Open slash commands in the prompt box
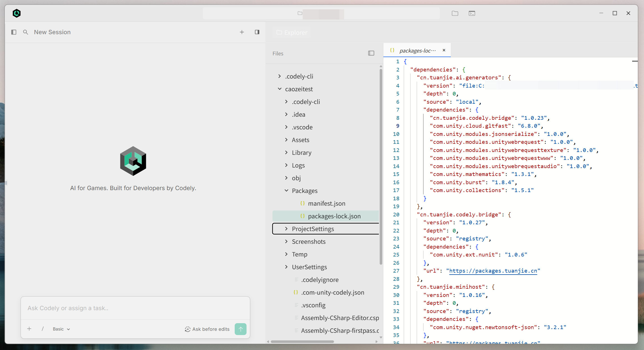Viewport: 644px width, 350px height. (x=43, y=329)
